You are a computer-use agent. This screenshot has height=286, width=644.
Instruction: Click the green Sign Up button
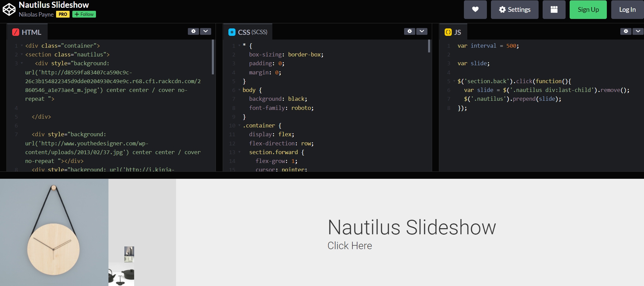[588, 9]
